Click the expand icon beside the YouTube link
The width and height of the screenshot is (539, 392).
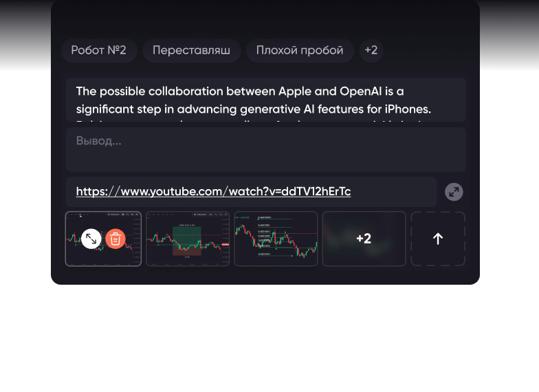click(454, 192)
